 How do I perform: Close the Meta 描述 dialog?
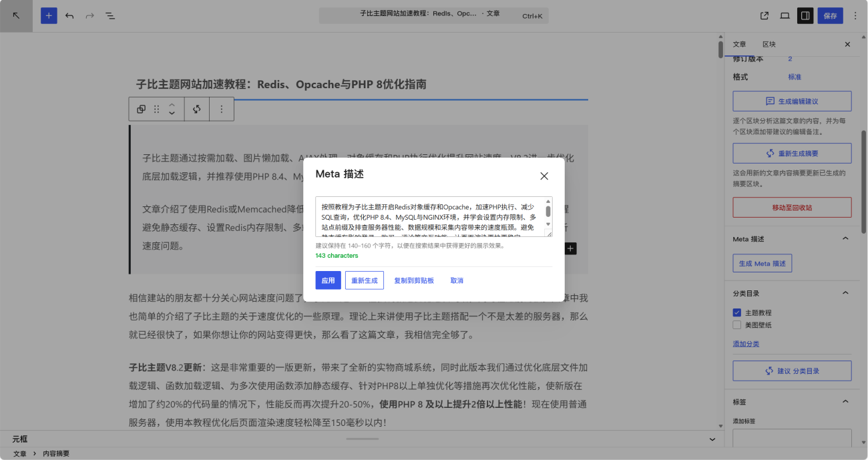point(544,176)
